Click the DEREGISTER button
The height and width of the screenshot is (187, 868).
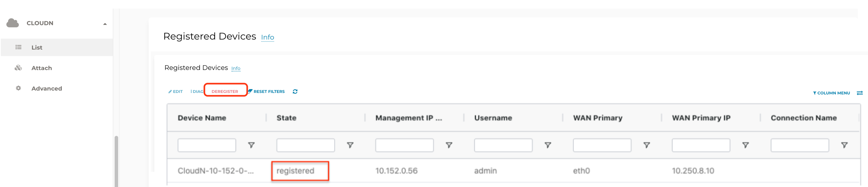pyautogui.click(x=225, y=91)
